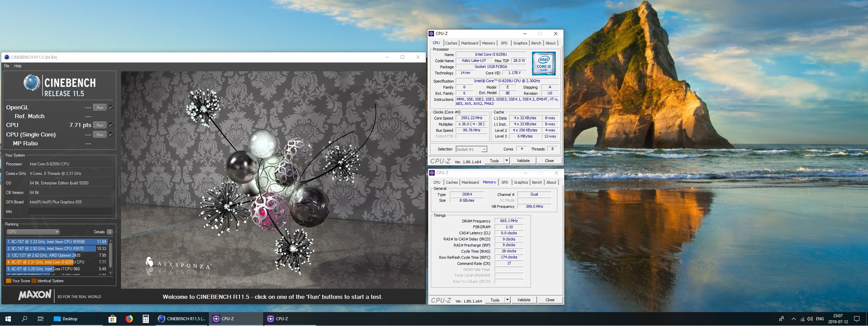Viewport: 868px width, 326px height.
Task: Click Validate in upper CPU-Z window
Action: [523, 161]
